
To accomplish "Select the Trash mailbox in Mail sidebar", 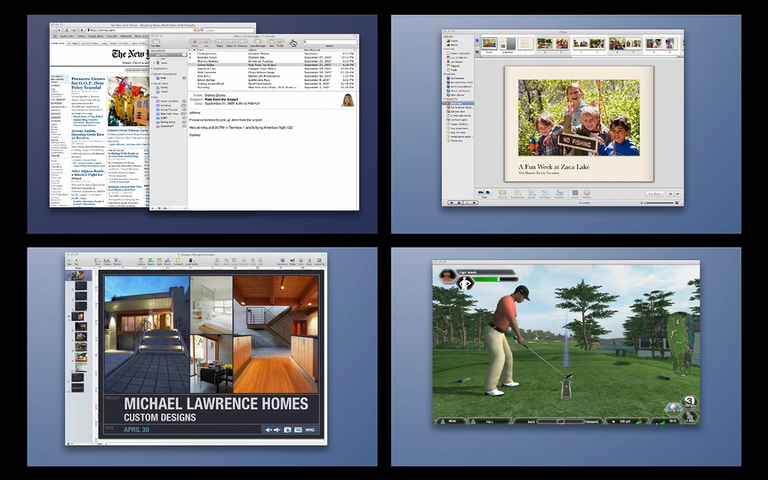I will pyautogui.click(x=164, y=63).
